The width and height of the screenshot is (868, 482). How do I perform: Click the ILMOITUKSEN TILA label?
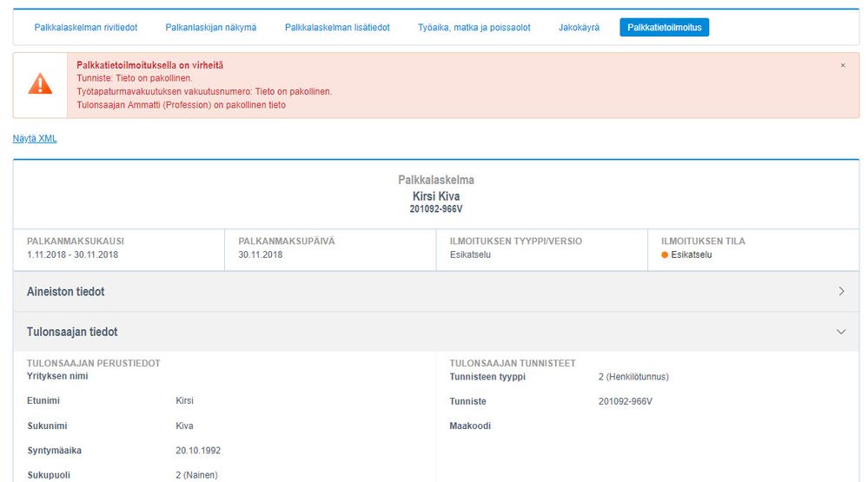[703, 241]
